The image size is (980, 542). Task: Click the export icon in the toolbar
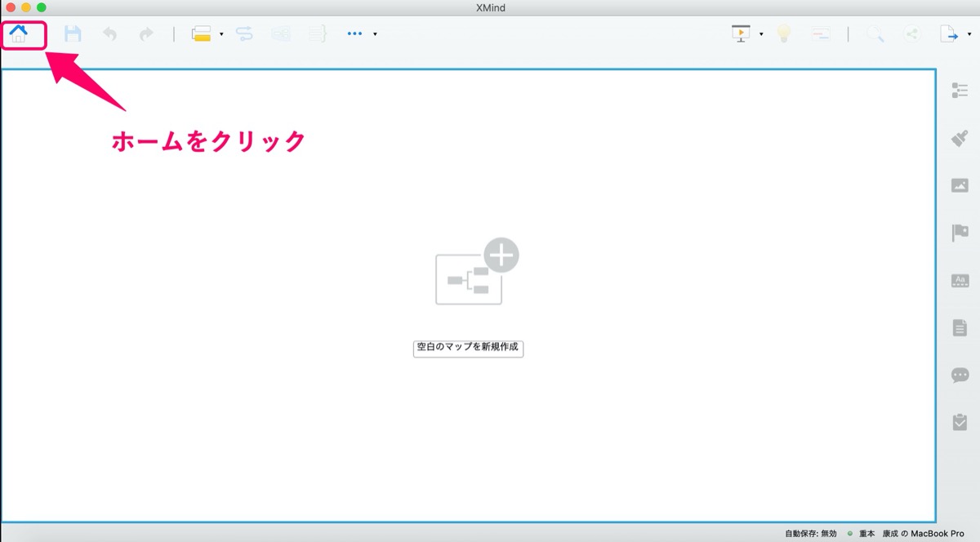point(948,33)
